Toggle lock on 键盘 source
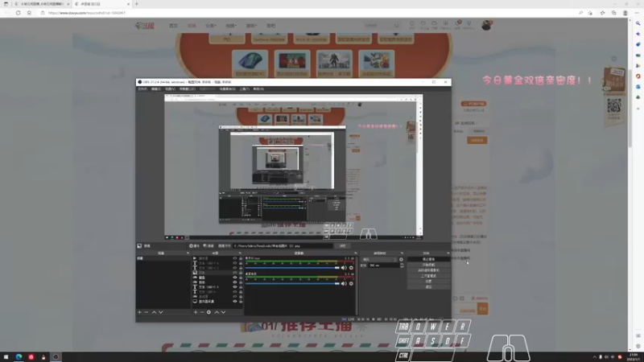Image resolution: width=644 pixels, height=362 pixels. [x=241, y=278]
